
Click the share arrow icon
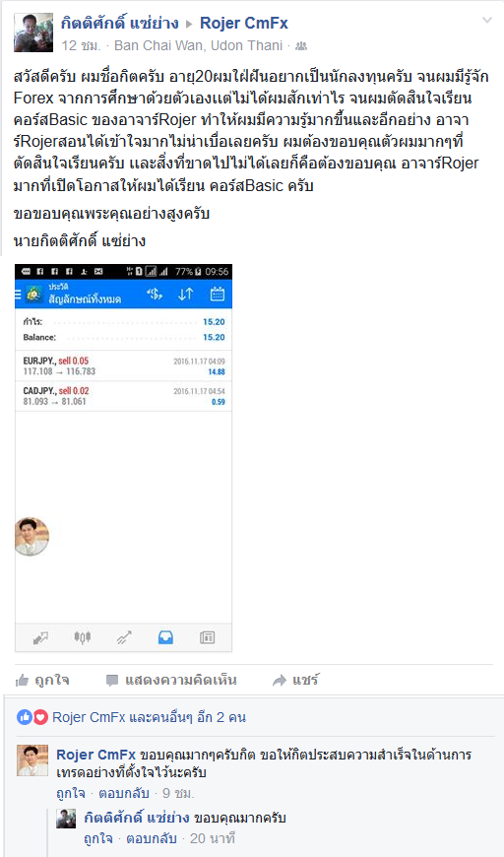tap(279, 681)
